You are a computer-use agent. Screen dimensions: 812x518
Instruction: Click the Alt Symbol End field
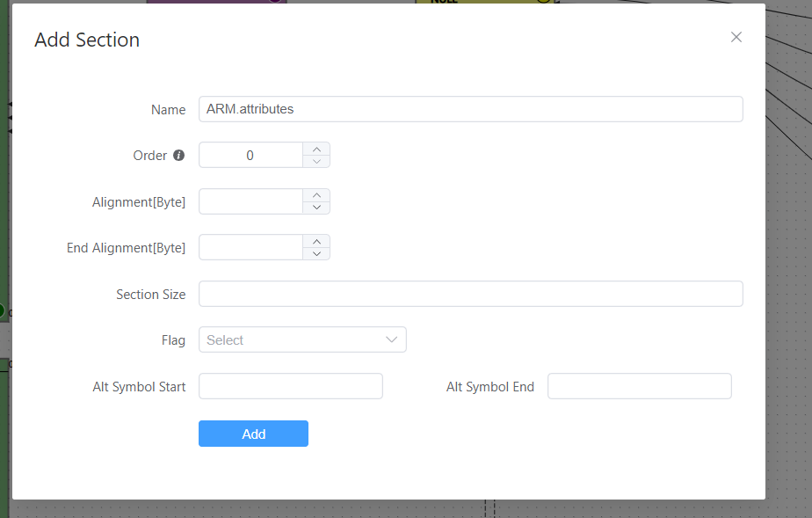pos(639,387)
